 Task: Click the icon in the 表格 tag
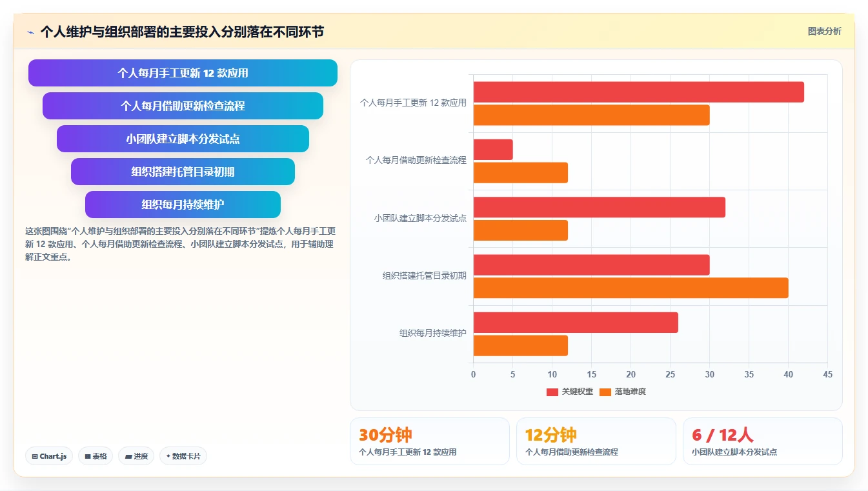tap(88, 456)
